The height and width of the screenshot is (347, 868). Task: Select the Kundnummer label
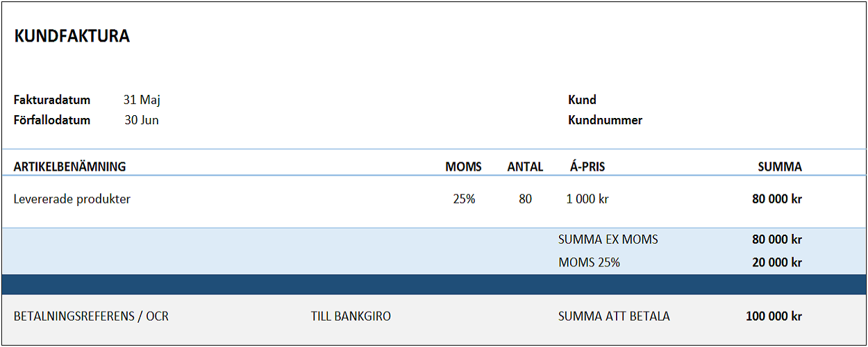(x=605, y=120)
